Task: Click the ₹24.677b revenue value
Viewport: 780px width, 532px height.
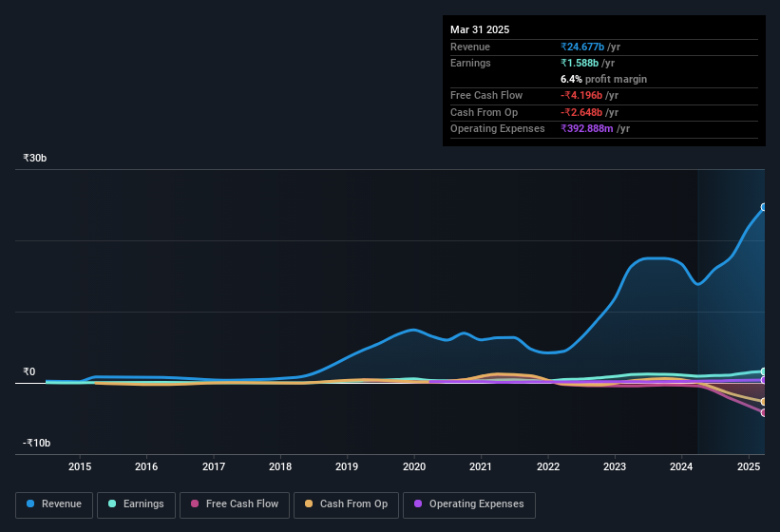Action: pos(582,47)
